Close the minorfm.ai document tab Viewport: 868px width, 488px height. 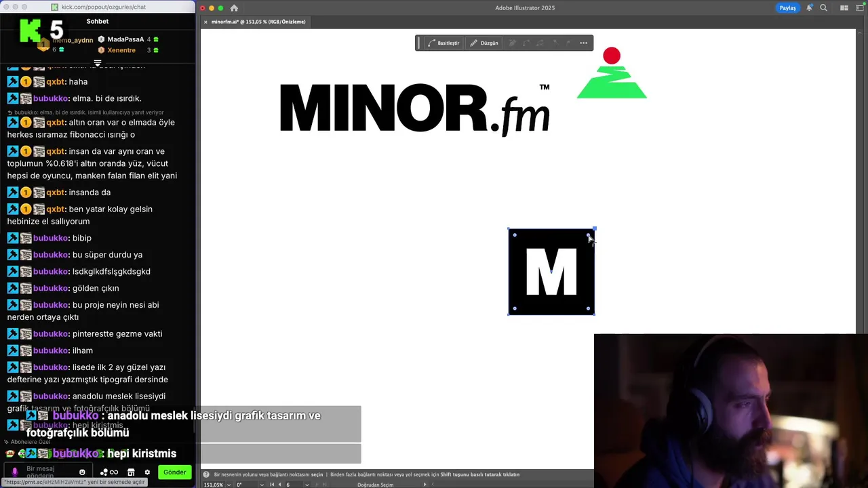pos(205,22)
